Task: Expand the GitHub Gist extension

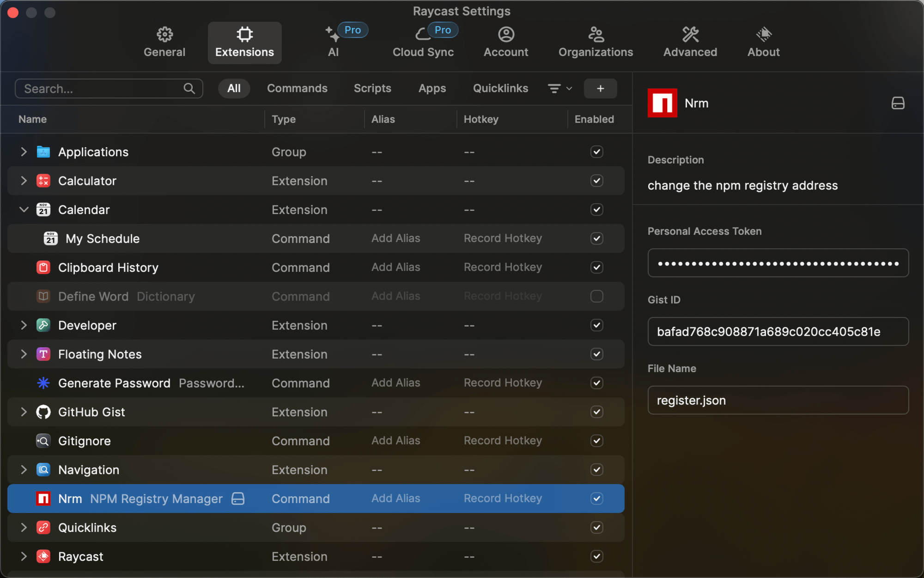Action: [24, 412]
